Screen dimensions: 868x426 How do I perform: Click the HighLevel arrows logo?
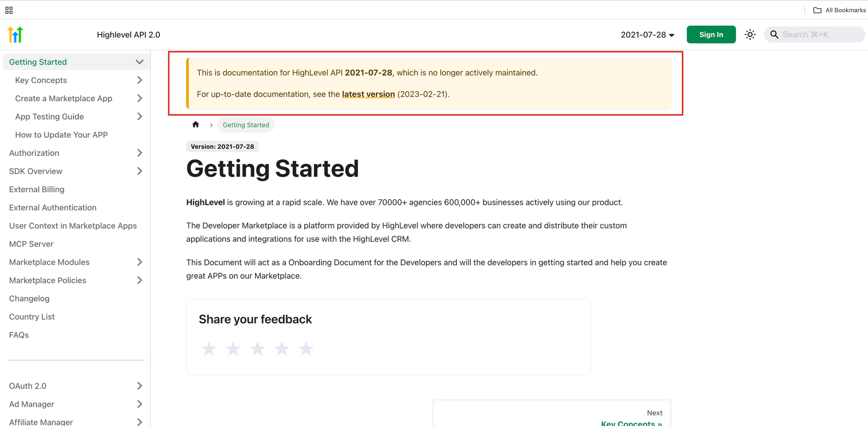click(15, 35)
